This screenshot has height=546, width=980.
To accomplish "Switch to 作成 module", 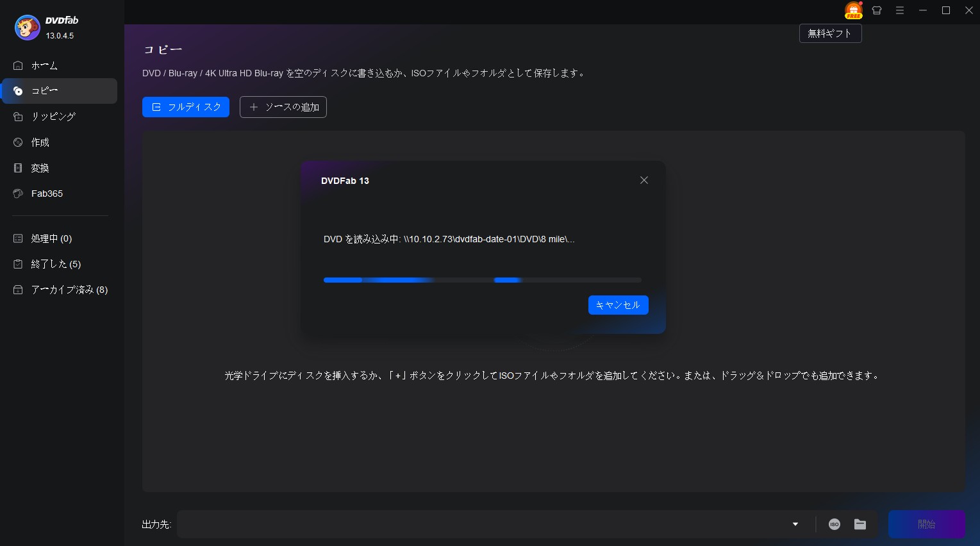I will coord(40,142).
